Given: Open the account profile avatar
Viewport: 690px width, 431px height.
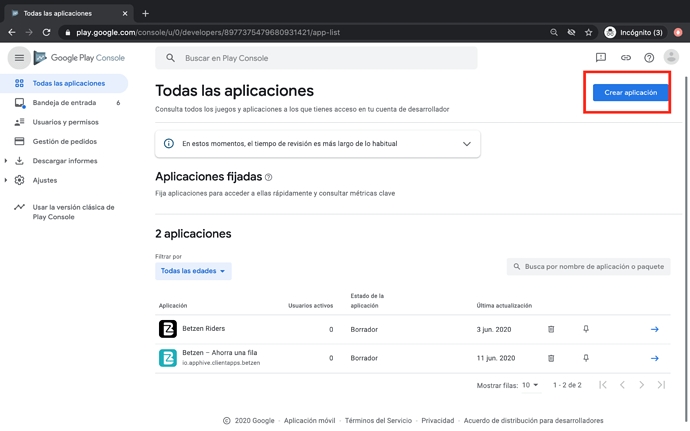Looking at the screenshot, I should (x=671, y=57).
